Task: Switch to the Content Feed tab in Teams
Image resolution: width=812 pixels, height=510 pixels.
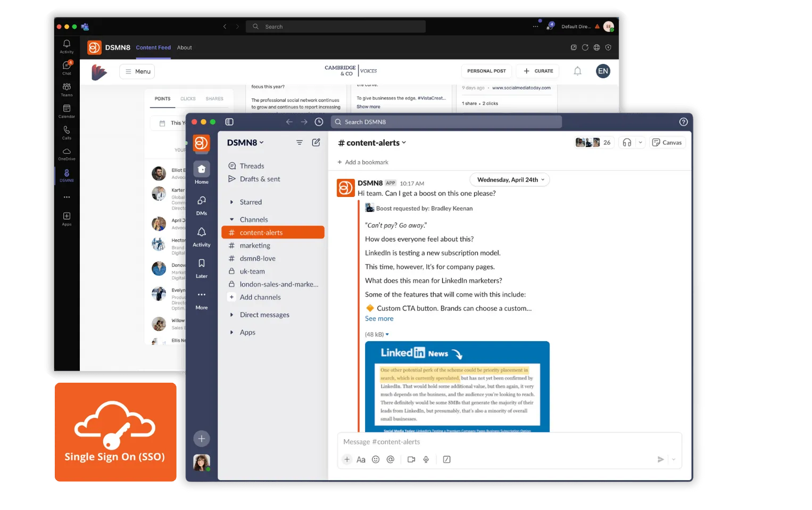Action: click(x=153, y=47)
